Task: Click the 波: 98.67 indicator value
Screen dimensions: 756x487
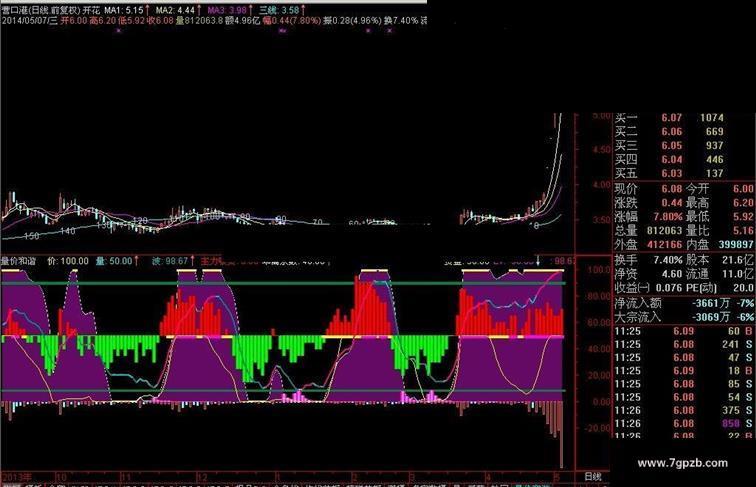Action: pos(170,261)
